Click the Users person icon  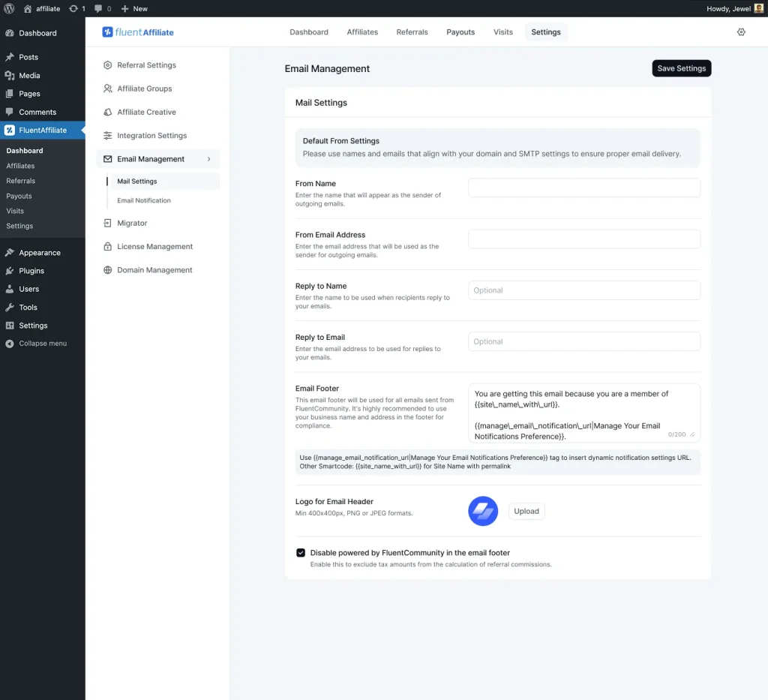pyautogui.click(x=10, y=289)
